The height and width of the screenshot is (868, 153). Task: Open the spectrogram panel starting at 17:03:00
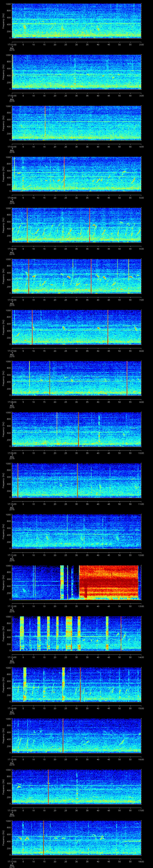click(x=77, y=123)
